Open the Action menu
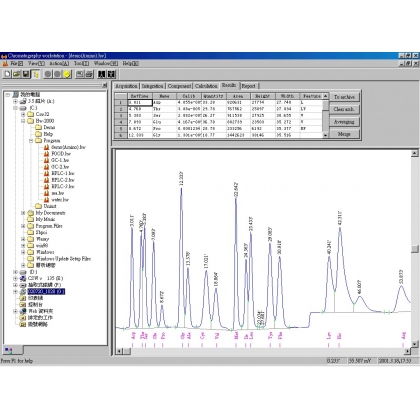420x420 pixels. (59, 63)
